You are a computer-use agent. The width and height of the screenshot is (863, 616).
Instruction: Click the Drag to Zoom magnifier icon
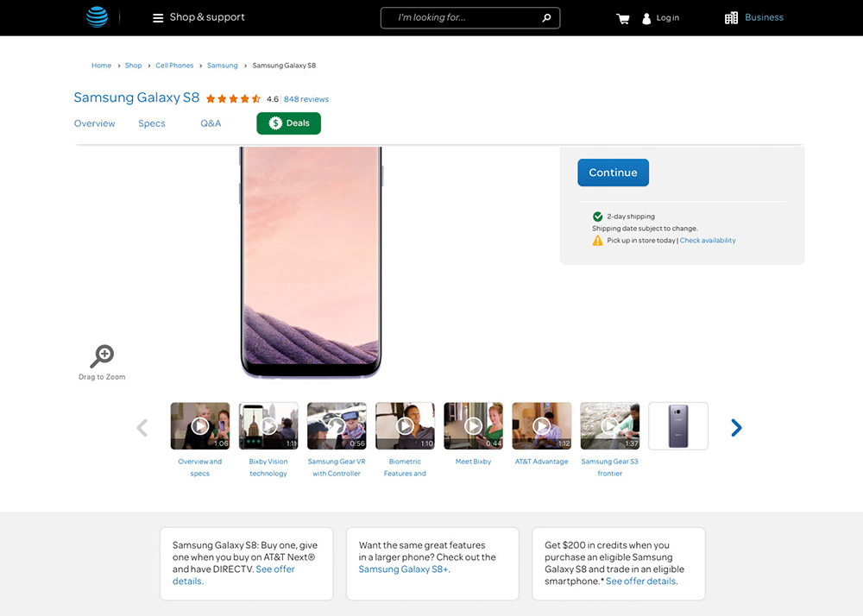[x=102, y=355]
